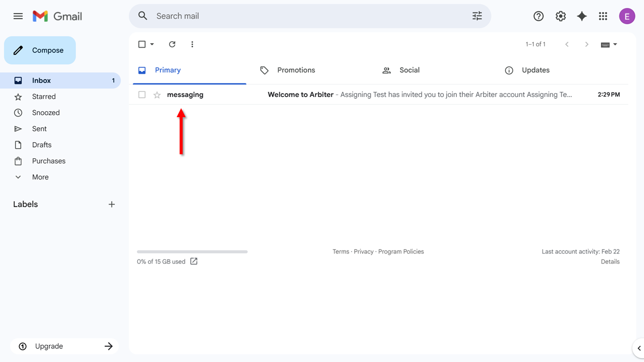
Task: Open the account avatar E
Action: coord(627,16)
